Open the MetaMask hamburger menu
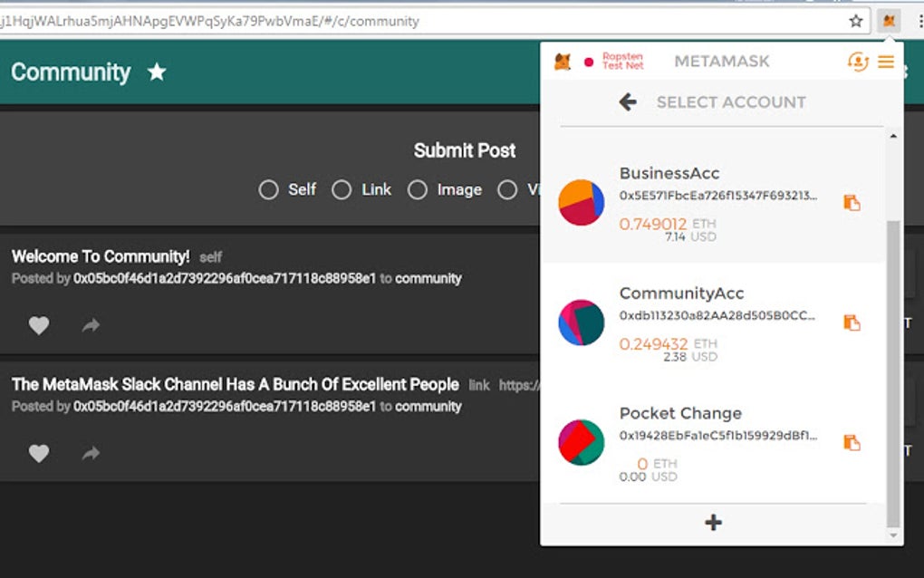 click(886, 62)
